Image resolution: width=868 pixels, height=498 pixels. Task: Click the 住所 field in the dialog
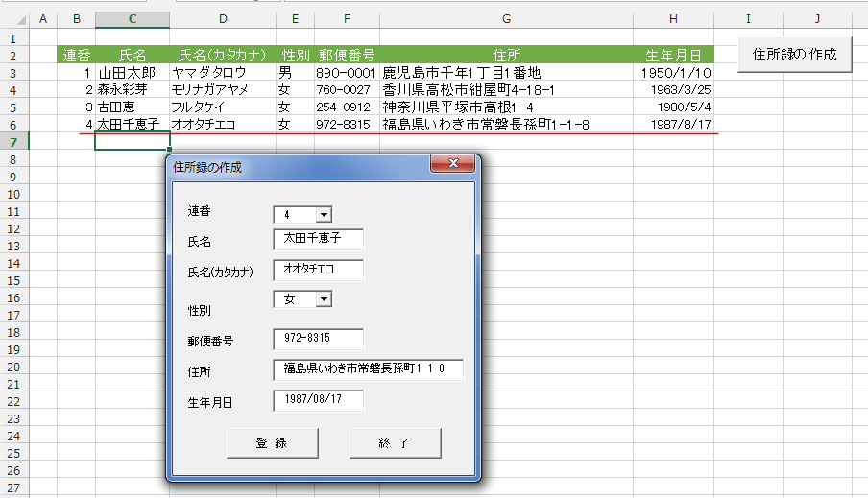[368, 369]
